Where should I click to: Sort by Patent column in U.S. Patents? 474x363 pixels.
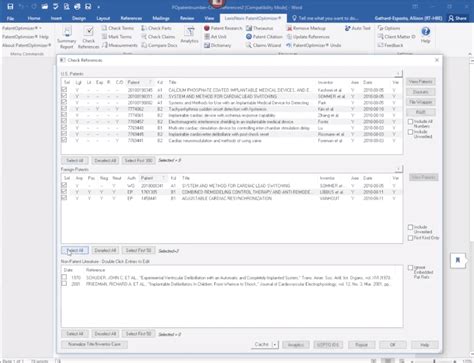point(140,82)
